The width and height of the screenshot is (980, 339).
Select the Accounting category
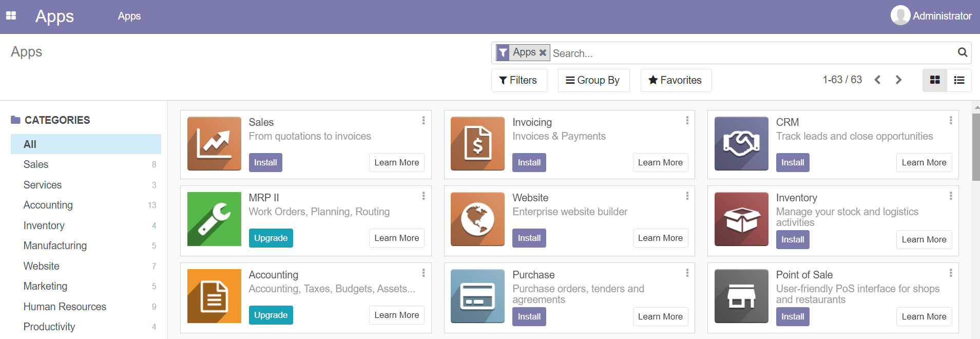[48, 204]
